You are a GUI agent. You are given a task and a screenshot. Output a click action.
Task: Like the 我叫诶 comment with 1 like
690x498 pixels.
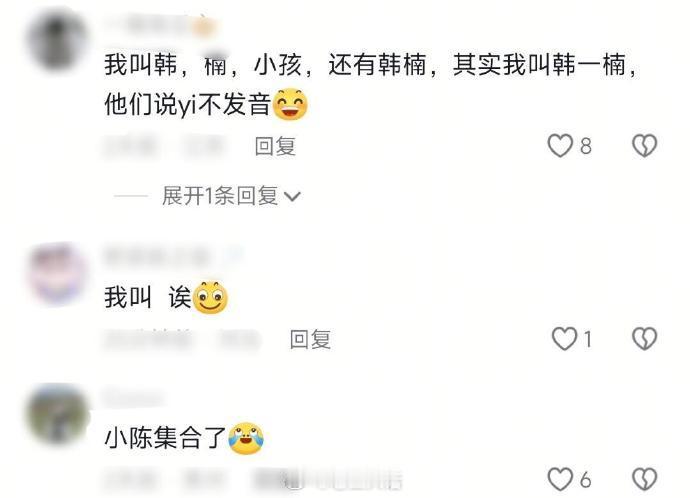coord(564,339)
